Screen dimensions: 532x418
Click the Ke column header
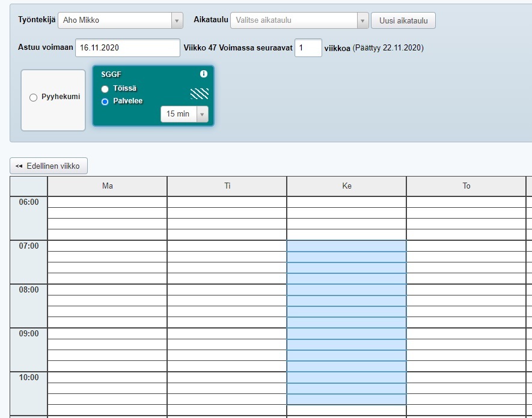347,186
